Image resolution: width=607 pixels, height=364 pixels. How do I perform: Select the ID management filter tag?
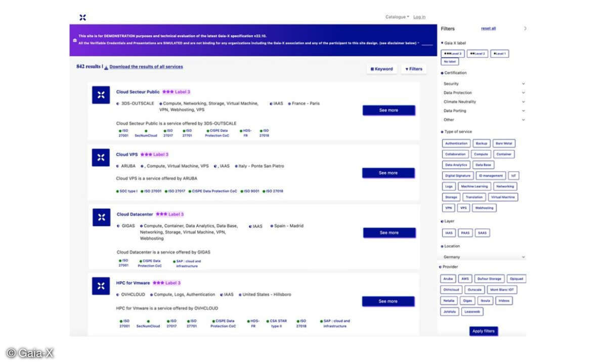point(491,176)
